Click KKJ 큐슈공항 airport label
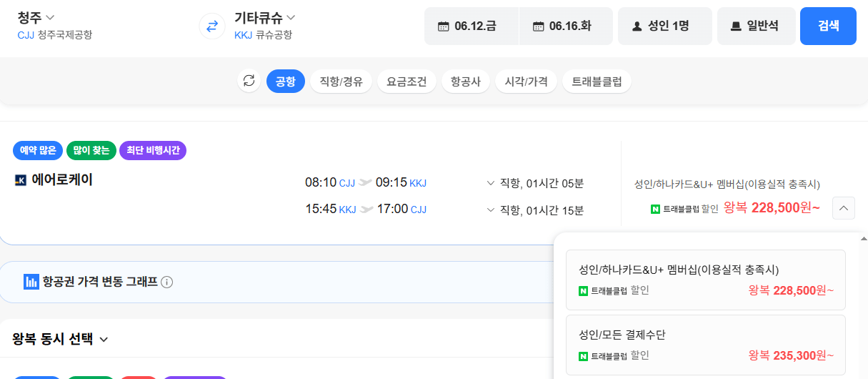The width and height of the screenshot is (868, 379). click(263, 34)
